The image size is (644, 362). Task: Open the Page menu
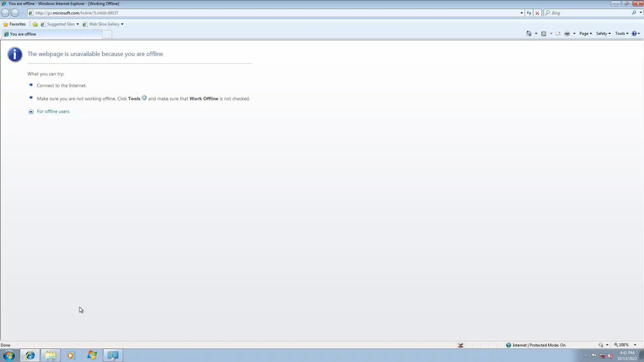(x=585, y=34)
